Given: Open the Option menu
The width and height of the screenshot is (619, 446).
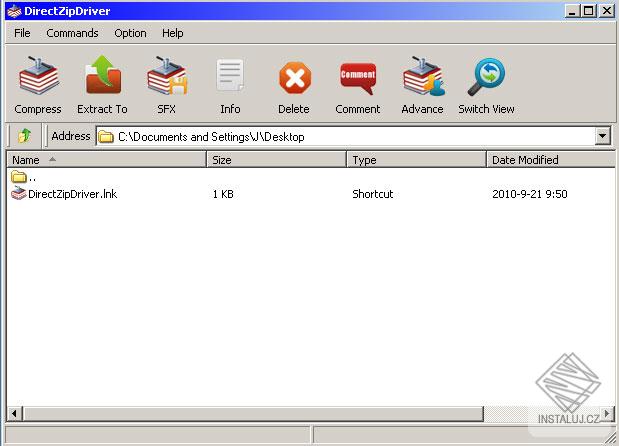Looking at the screenshot, I should (130, 33).
